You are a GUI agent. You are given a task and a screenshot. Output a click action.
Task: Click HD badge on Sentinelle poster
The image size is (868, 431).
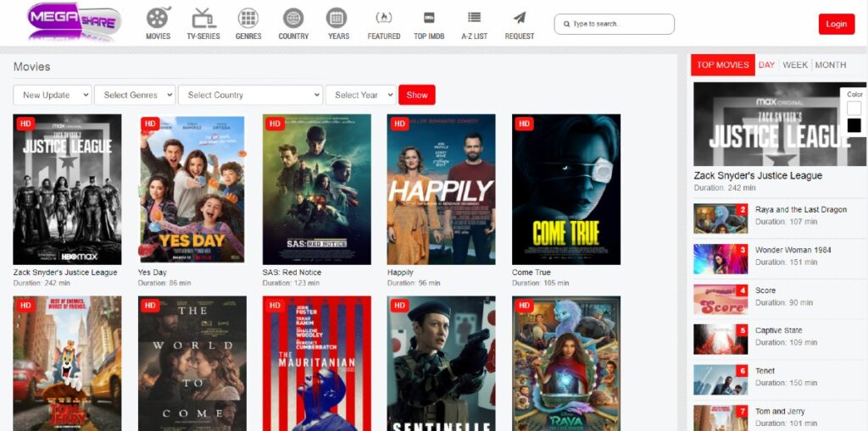(400, 306)
